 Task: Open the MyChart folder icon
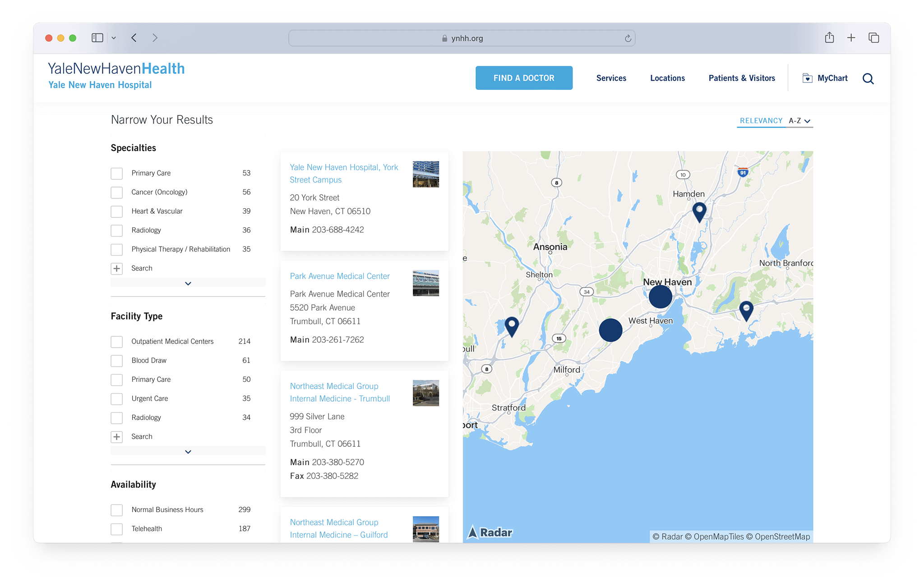tap(807, 78)
